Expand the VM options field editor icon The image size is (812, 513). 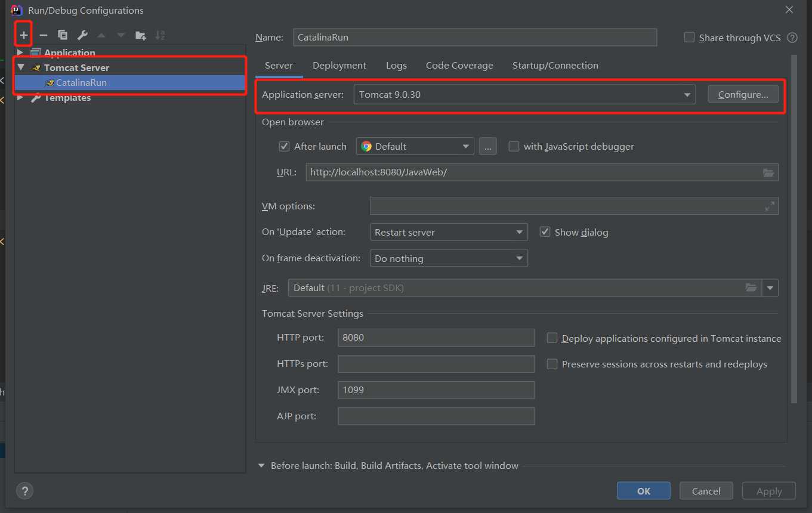(770, 206)
